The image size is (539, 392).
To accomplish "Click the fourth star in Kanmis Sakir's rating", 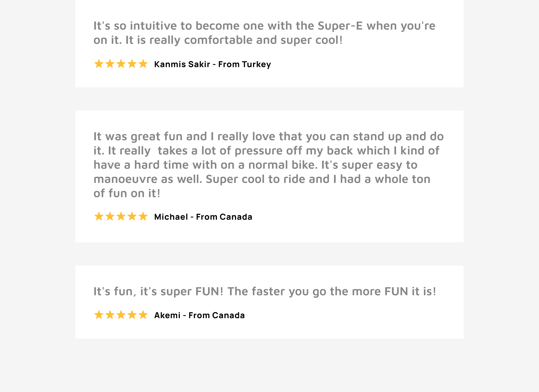I will point(132,64).
